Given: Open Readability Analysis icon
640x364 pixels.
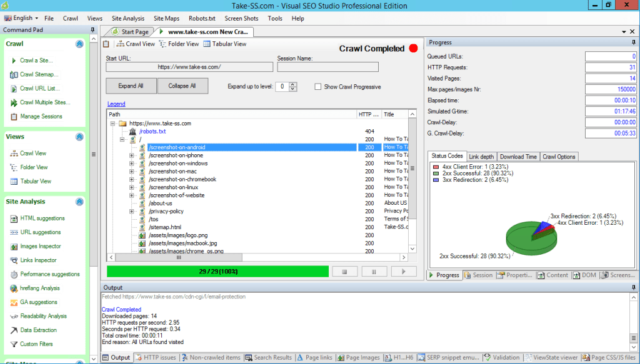Looking at the screenshot, I should coord(14,317).
